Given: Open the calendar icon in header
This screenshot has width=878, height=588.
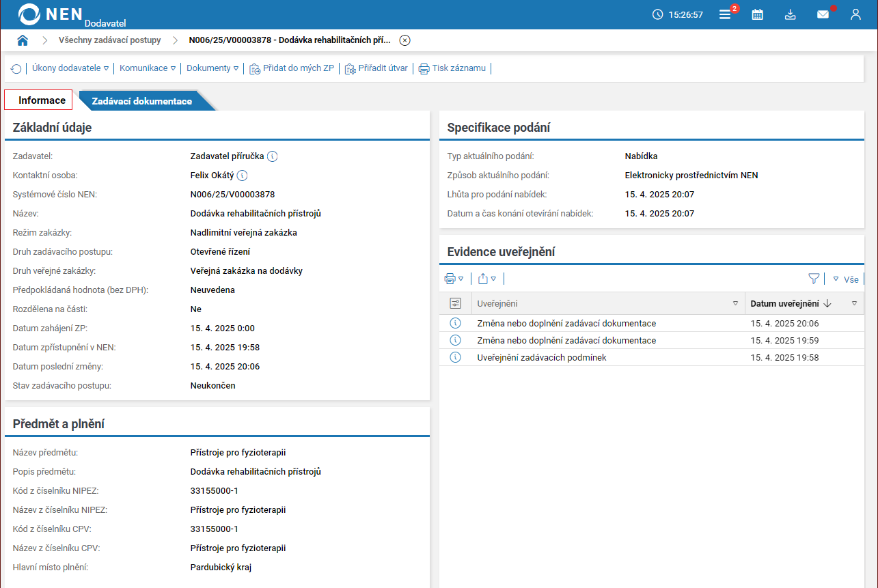Looking at the screenshot, I should pyautogui.click(x=757, y=14).
